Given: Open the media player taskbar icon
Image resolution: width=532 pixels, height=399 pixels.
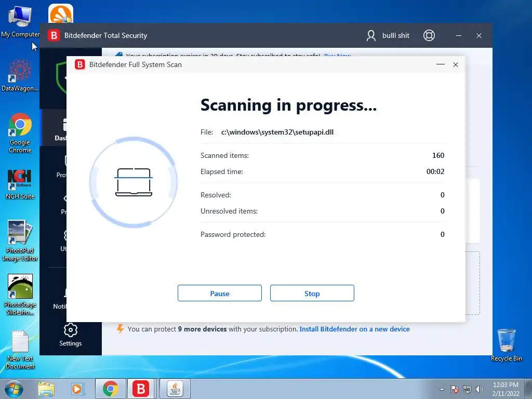Looking at the screenshot, I should (77, 389).
